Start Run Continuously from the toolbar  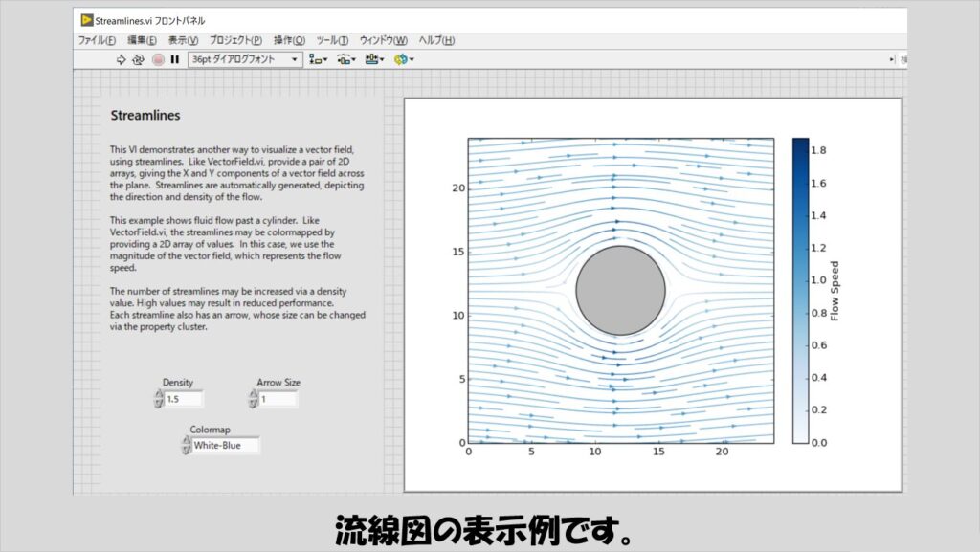[138, 59]
